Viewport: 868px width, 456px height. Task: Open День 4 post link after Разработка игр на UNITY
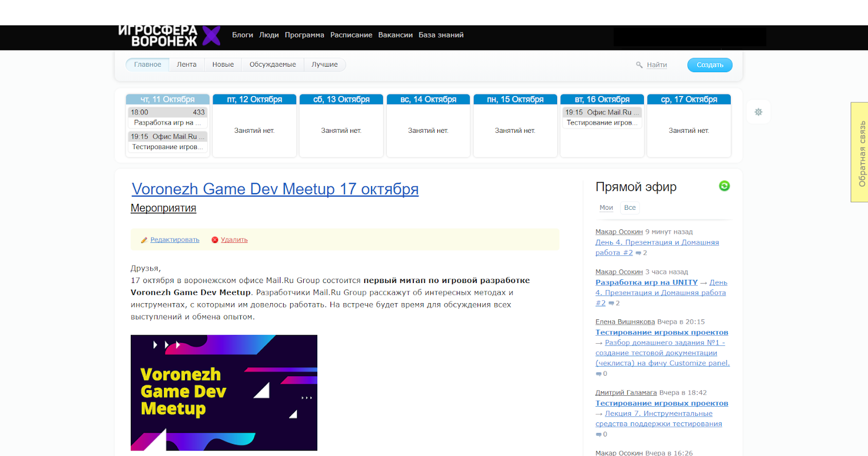click(x=661, y=293)
